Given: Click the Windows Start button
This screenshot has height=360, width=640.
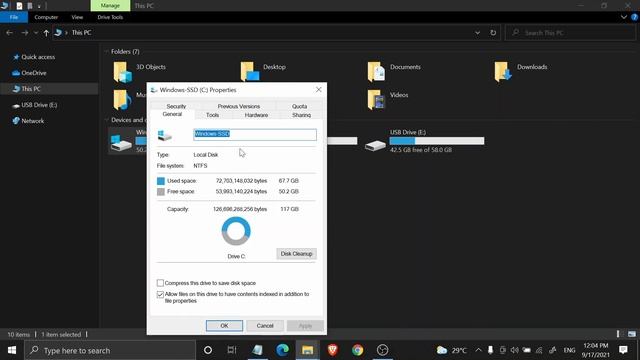Looking at the screenshot, I should pos(12,350).
